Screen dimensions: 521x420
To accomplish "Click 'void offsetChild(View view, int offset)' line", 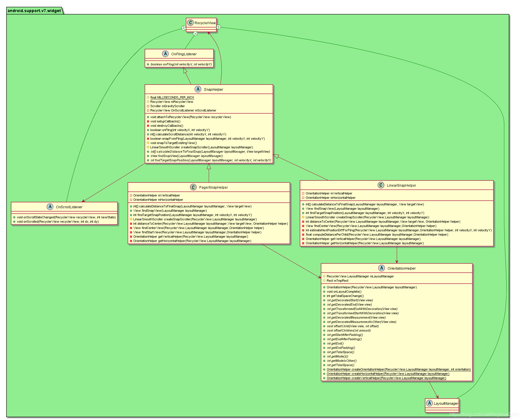I will (x=353, y=326).
